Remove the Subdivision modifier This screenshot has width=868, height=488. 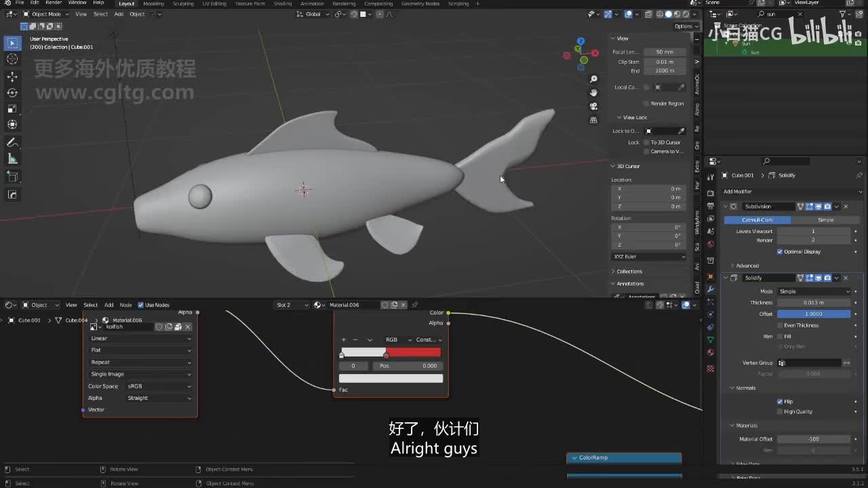[846, 206]
